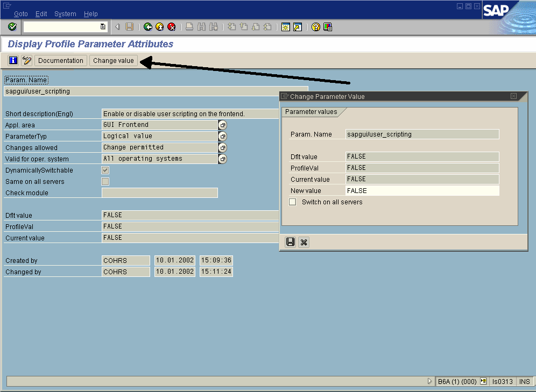Click the Customize local layout icon
The width and height of the screenshot is (536, 392).
click(327, 27)
